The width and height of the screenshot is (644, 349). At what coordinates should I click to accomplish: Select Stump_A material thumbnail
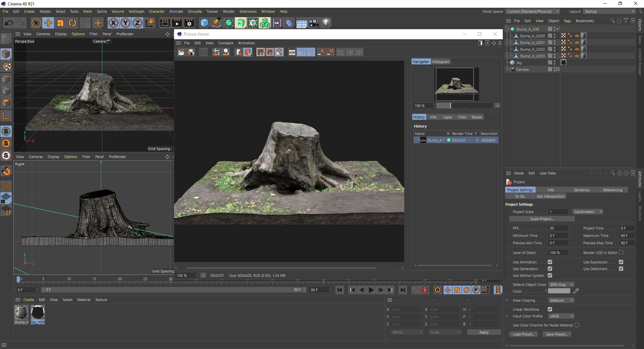[x=21, y=312]
